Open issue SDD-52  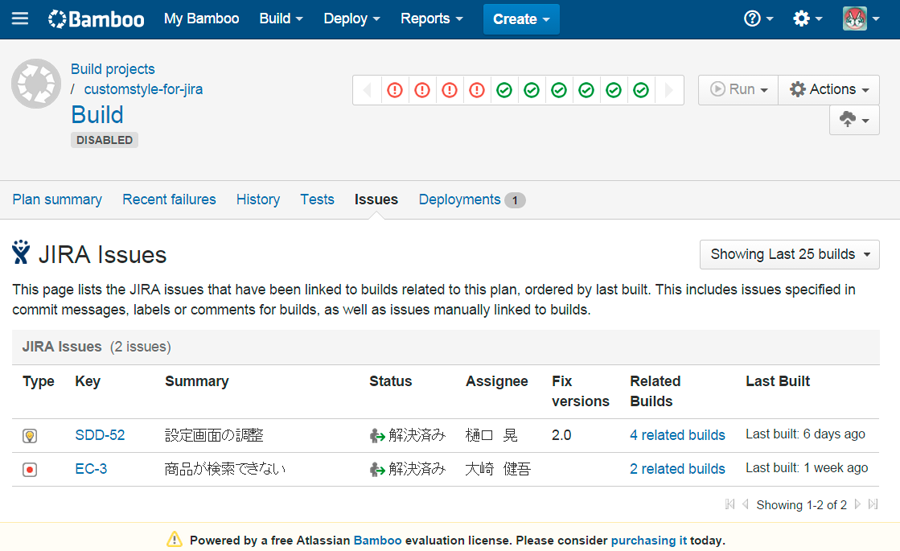(x=100, y=435)
